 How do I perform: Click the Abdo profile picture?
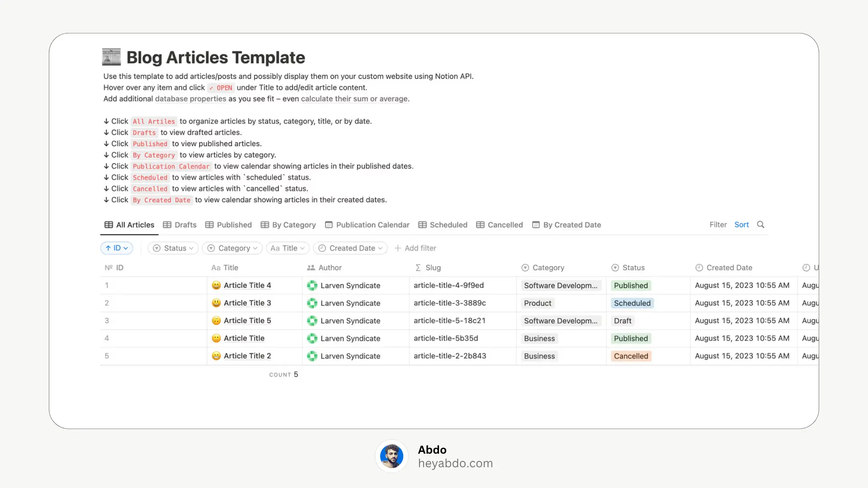(x=392, y=456)
